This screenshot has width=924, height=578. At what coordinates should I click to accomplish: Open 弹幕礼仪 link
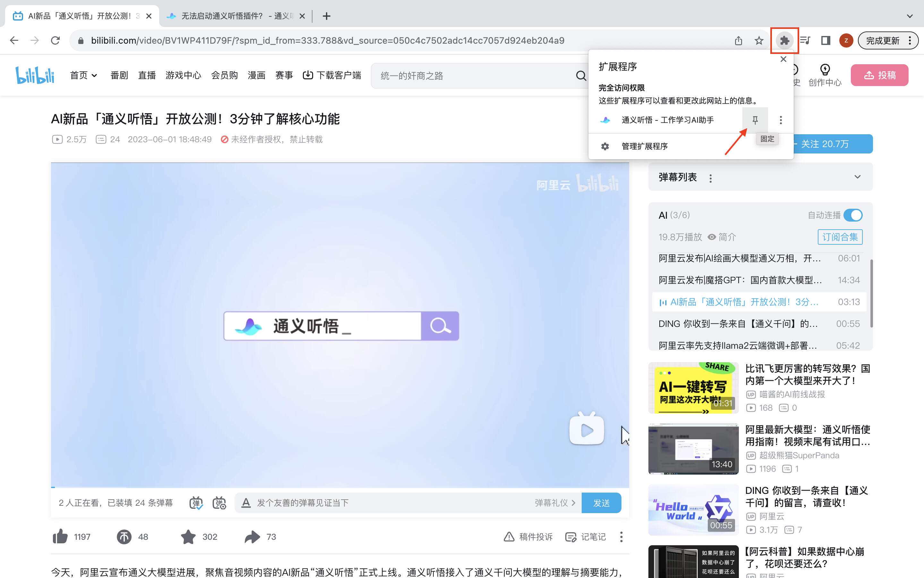pos(555,503)
